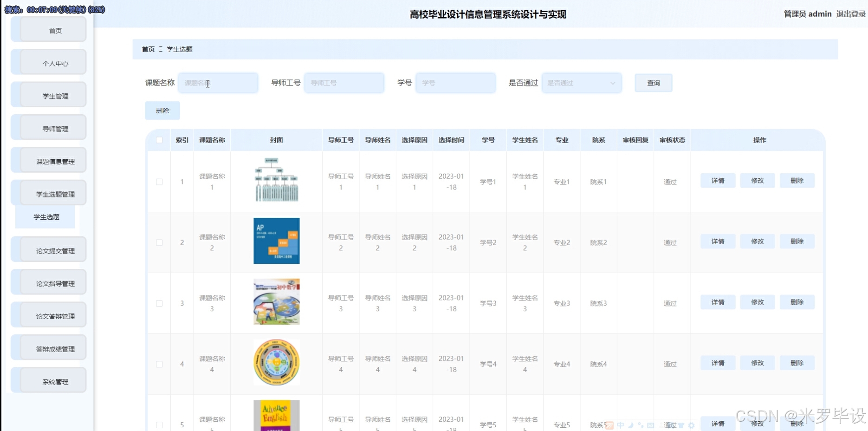Click 详情 for row 5
Screen dimensions: 868x431
(718, 424)
